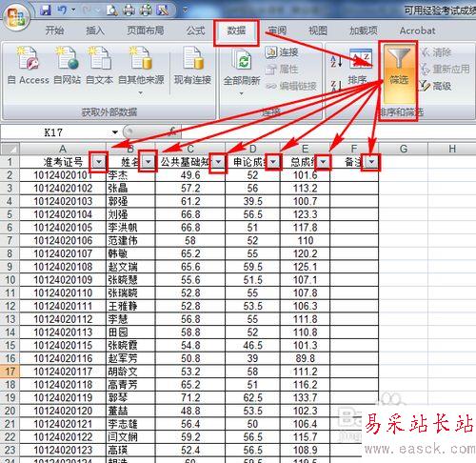Click the Undo arrow icon
Screen dimensions: 476x463
pos(62,10)
